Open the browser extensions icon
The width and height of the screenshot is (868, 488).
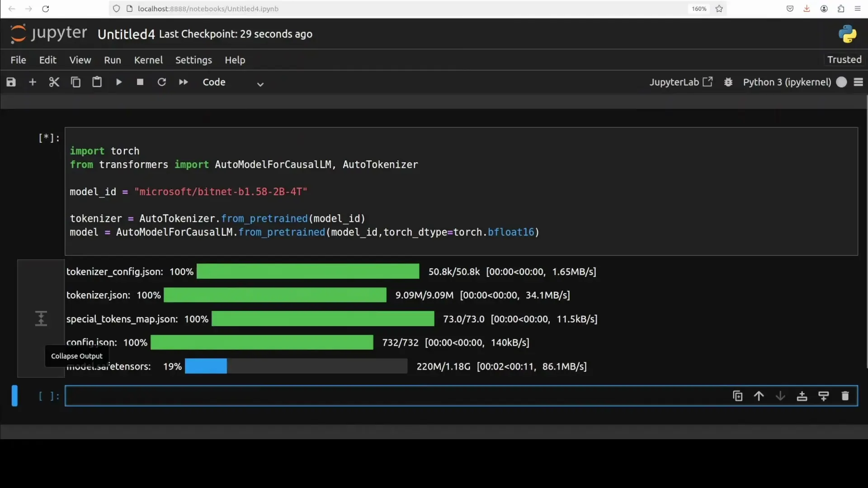[x=841, y=9]
